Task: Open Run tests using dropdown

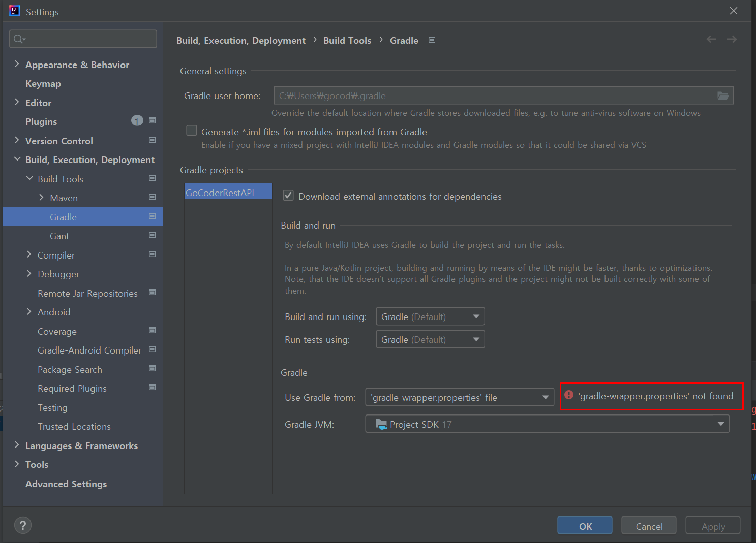Action: coord(430,339)
